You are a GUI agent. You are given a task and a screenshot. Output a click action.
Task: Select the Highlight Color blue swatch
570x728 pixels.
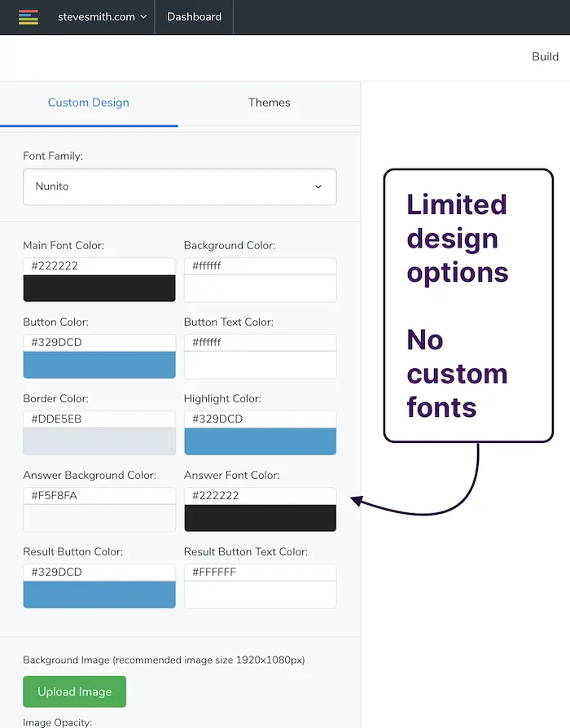tap(260, 441)
